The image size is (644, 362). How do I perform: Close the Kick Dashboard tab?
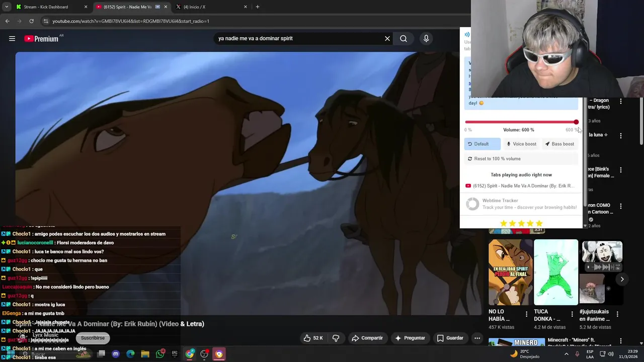point(86,7)
